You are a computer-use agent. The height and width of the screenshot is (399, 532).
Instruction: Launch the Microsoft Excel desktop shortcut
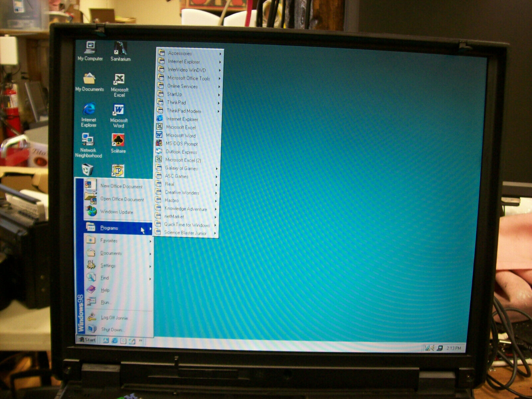(x=119, y=85)
